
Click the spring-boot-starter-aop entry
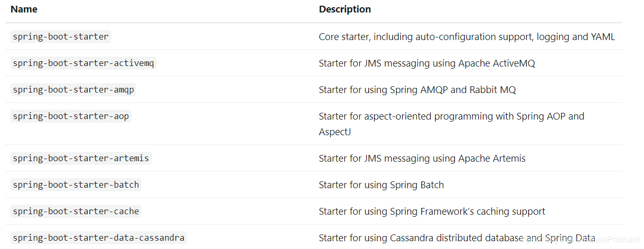pyautogui.click(x=71, y=116)
